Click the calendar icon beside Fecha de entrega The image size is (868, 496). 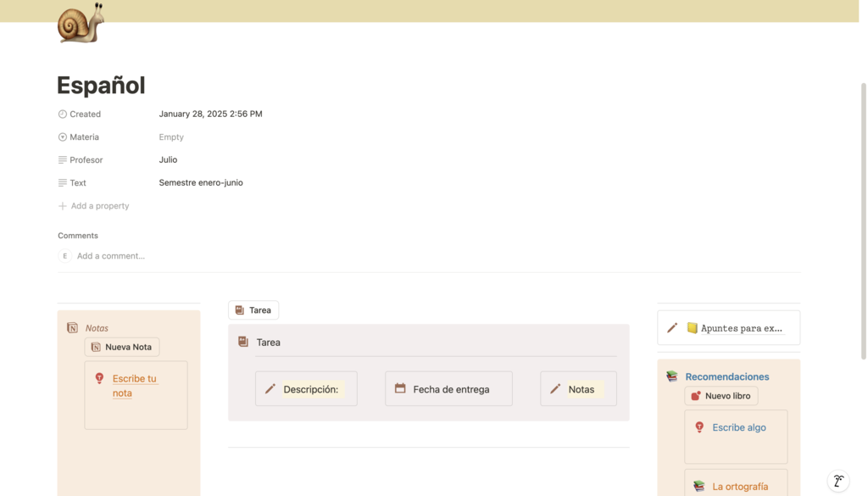point(400,388)
